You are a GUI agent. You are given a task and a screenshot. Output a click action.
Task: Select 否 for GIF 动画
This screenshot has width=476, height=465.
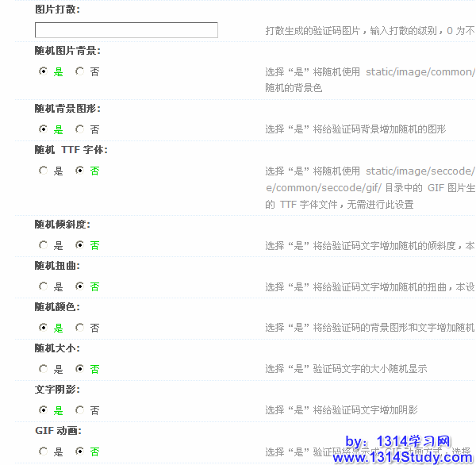pyautogui.click(x=79, y=452)
